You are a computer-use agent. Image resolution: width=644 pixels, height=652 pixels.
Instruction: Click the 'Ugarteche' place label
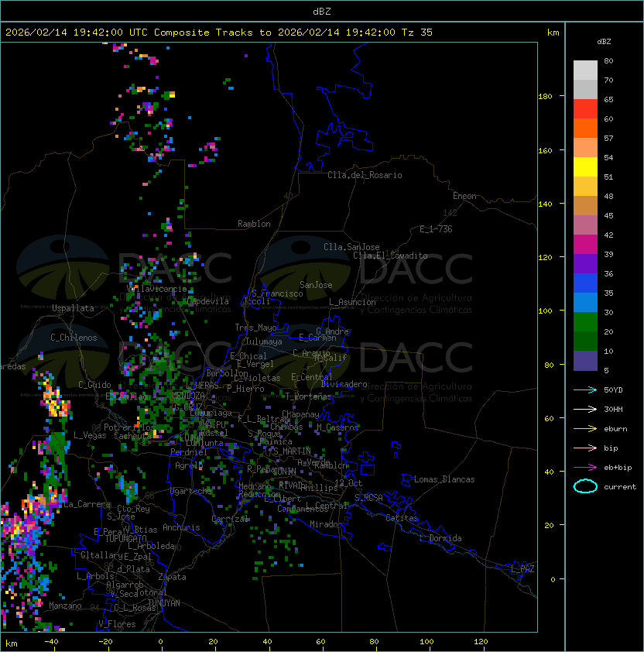coord(191,491)
